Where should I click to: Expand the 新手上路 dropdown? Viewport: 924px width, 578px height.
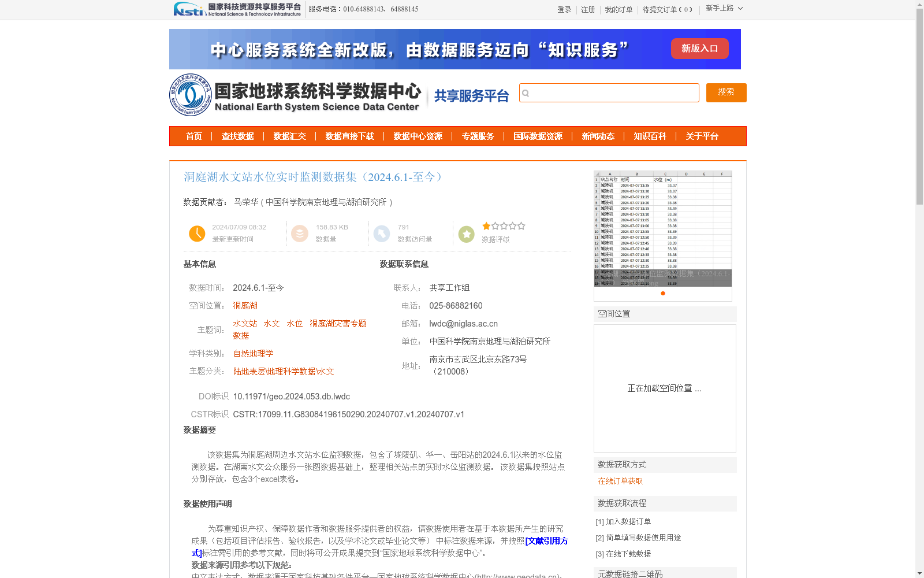click(724, 8)
